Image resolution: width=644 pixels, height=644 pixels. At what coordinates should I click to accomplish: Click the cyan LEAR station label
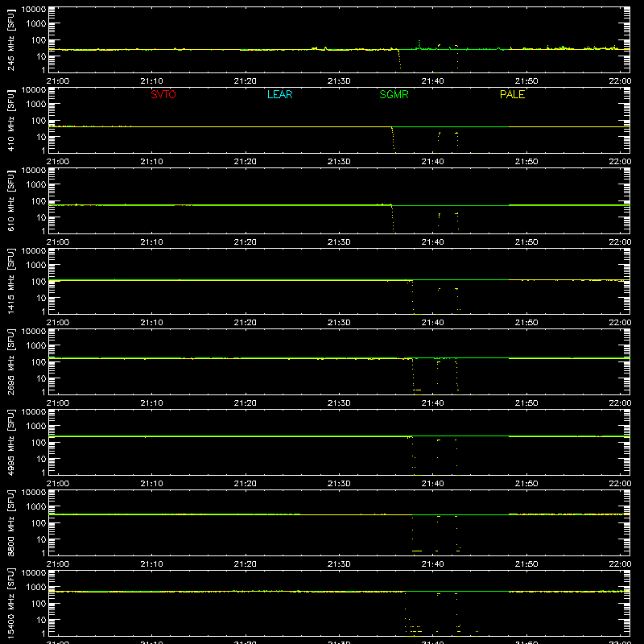coord(279,94)
